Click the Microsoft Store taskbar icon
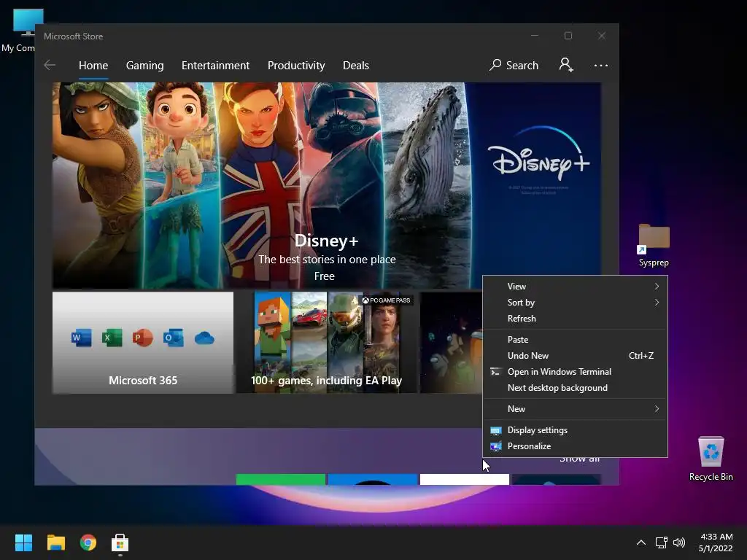The height and width of the screenshot is (560, 747). pyautogui.click(x=120, y=542)
